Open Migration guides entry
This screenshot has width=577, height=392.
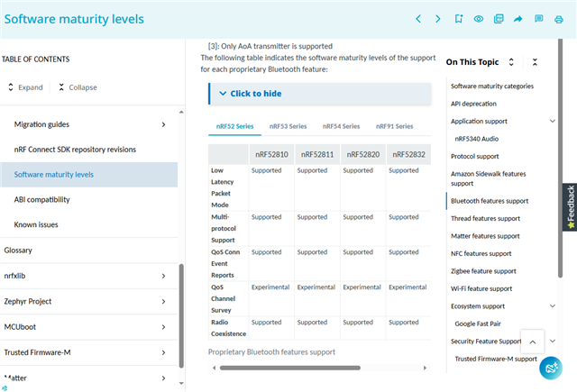click(x=41, y=124)
